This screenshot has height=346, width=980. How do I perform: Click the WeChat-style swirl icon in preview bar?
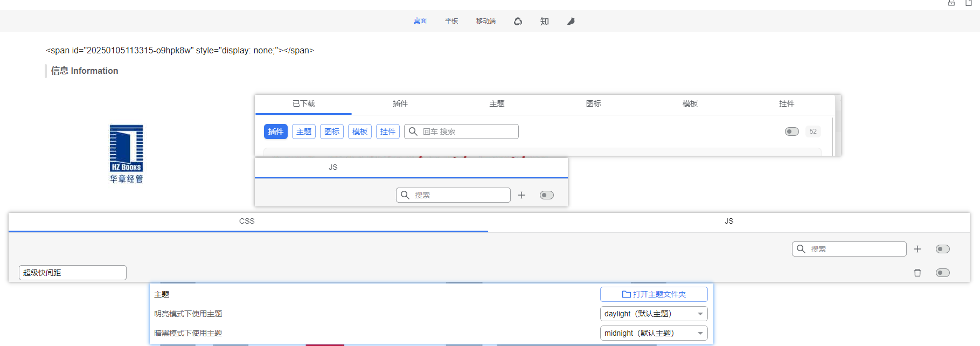518,21
